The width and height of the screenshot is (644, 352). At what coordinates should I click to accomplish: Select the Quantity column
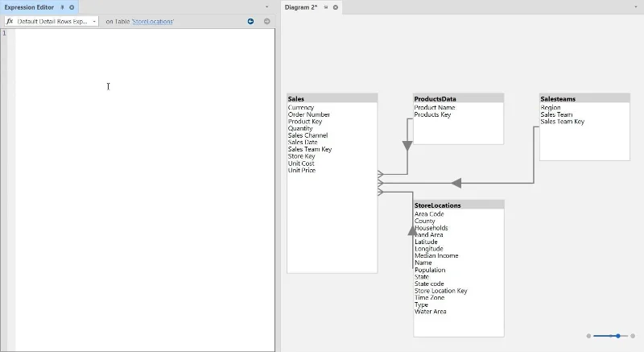[300, 129]
